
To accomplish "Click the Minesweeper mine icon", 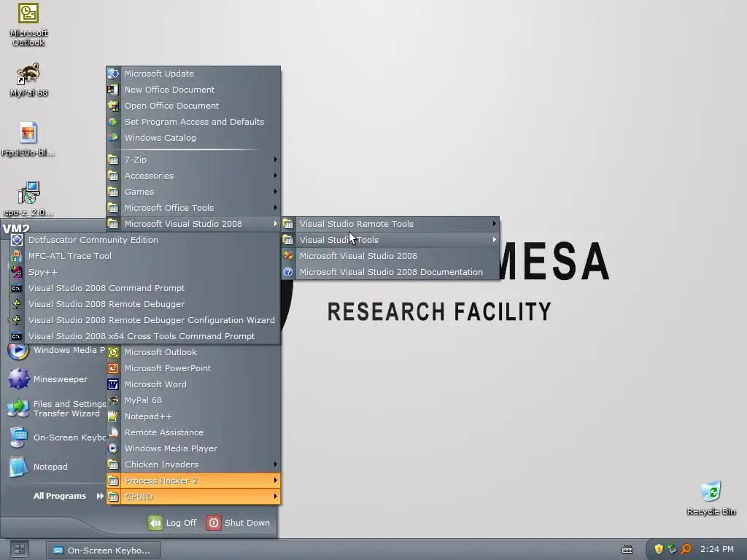I will tap(18, 379).
